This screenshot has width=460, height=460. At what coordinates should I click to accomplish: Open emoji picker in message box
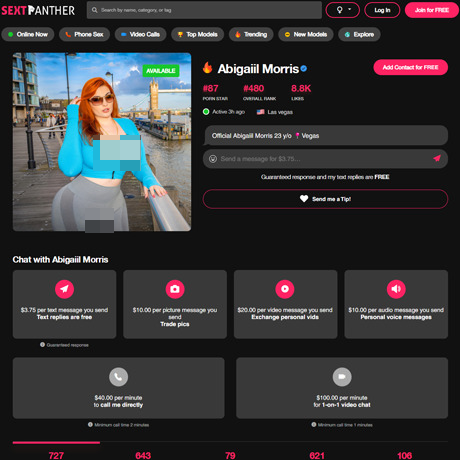[x=213, y=159]
